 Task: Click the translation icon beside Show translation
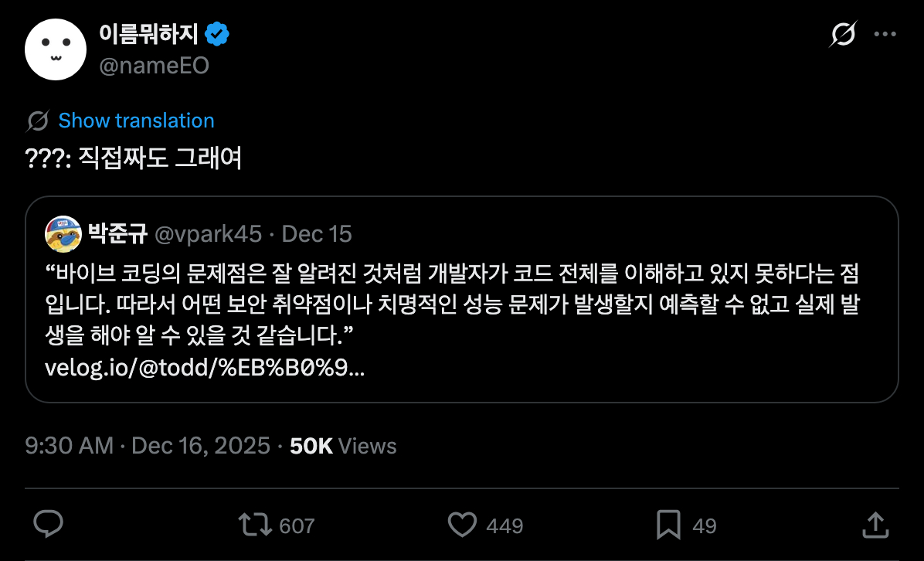coord(38,121)
